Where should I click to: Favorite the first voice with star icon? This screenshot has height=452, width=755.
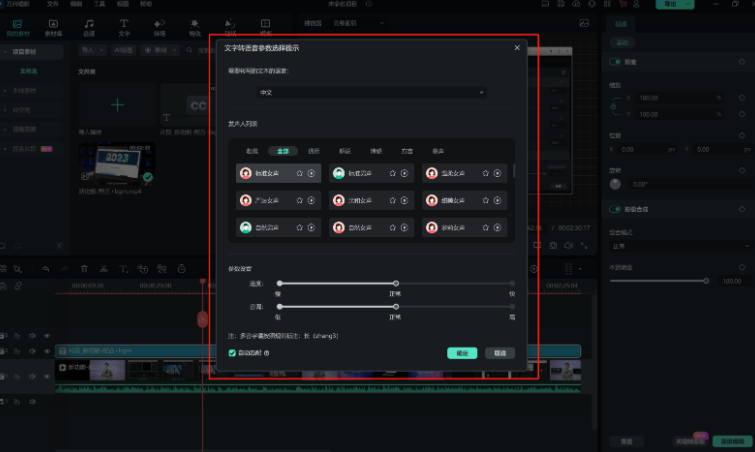click(301, 173)
